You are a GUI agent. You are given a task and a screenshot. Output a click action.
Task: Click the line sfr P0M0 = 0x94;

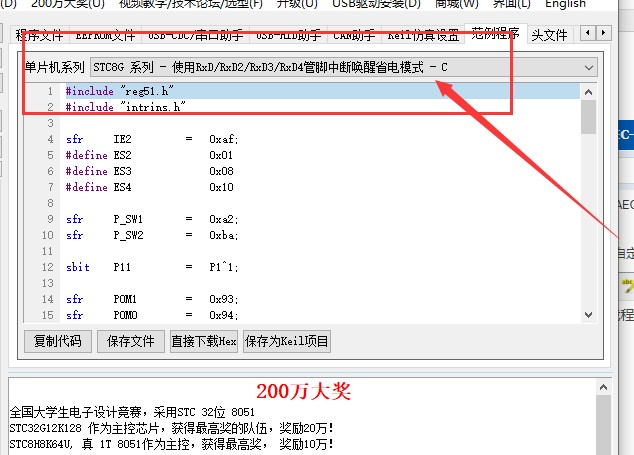click(152, 315)
